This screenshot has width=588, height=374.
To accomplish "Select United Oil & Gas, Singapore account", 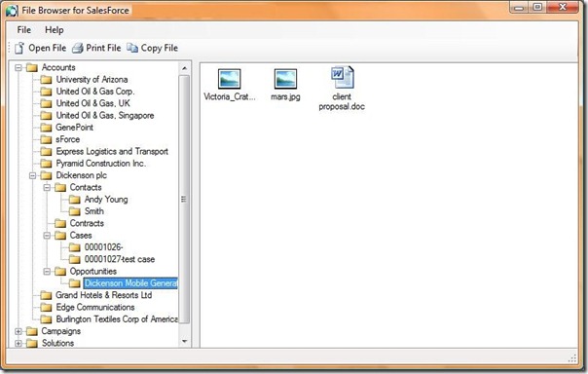I will point(105,116).
